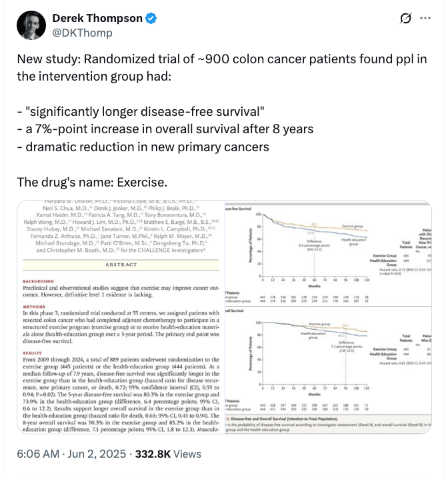Open the survival curves chart image
Viewport: 448px width, 479px height.
[328, 317]
